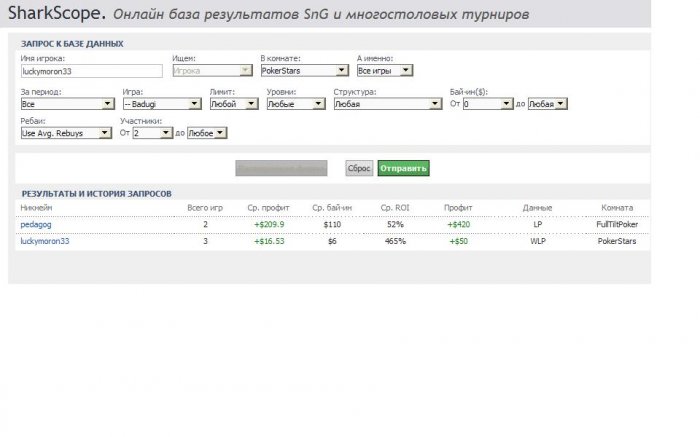Image resolution: width=700 pixels, height=437 pixels.
Task: Click the 465% ROI value
Action: [x=395, y=241]
